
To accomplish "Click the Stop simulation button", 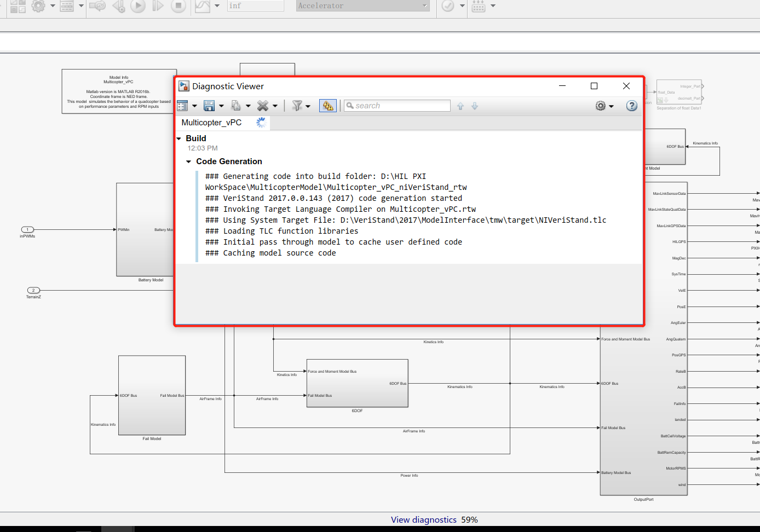I will pyautogui.click(x=178, y=6).
